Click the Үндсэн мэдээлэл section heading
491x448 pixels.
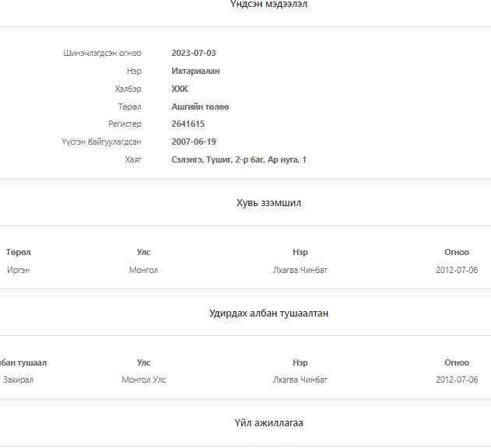268,5
